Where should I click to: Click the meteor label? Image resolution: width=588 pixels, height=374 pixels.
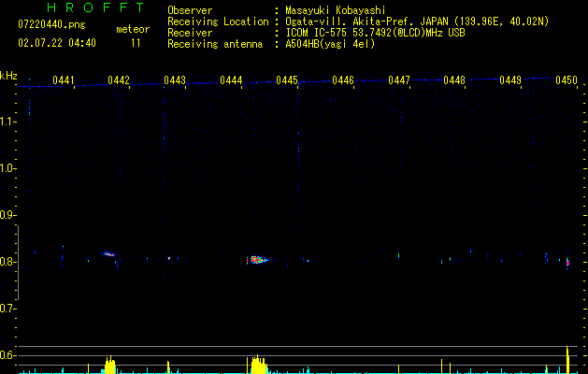pyautogui.click(x=133, y=29)
